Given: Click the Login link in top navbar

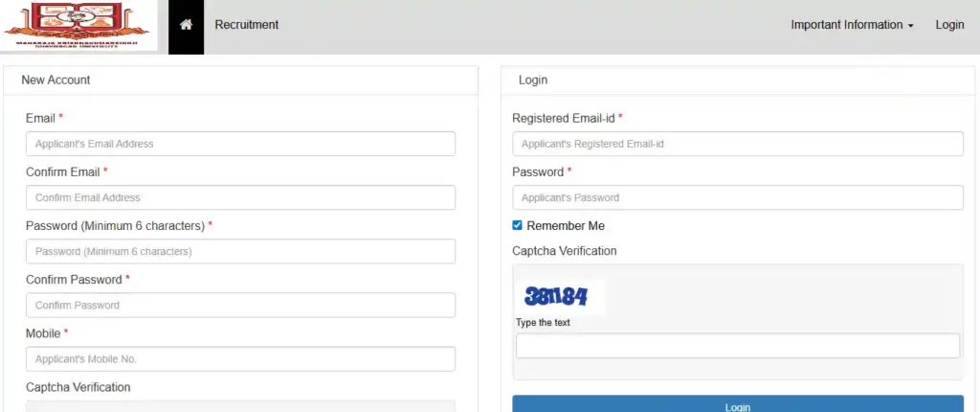Looking at the screenshot, I should tap(949, 25).
